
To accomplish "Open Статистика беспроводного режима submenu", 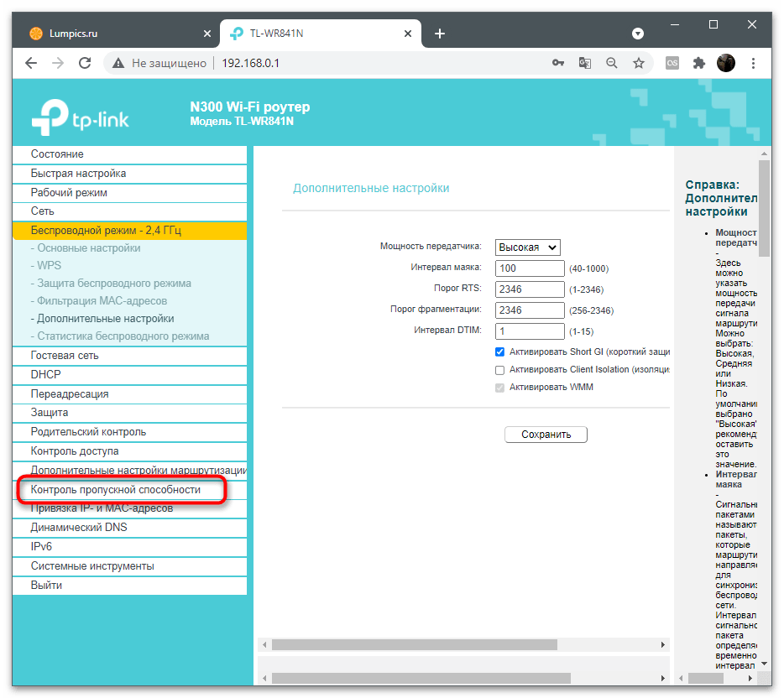I will 120,336.
